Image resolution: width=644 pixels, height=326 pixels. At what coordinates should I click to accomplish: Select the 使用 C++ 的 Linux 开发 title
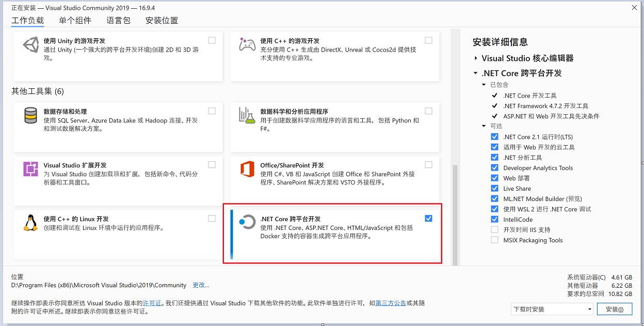[76, 219]
